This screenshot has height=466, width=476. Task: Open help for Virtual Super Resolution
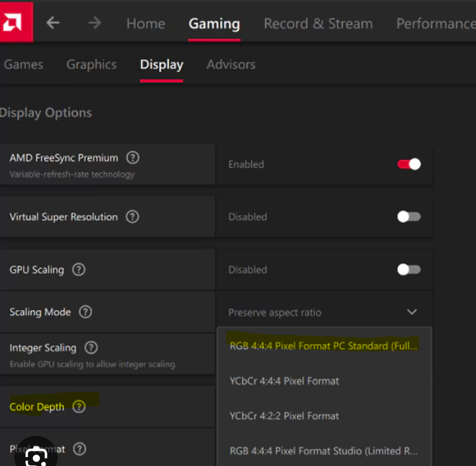coord(132,217)
